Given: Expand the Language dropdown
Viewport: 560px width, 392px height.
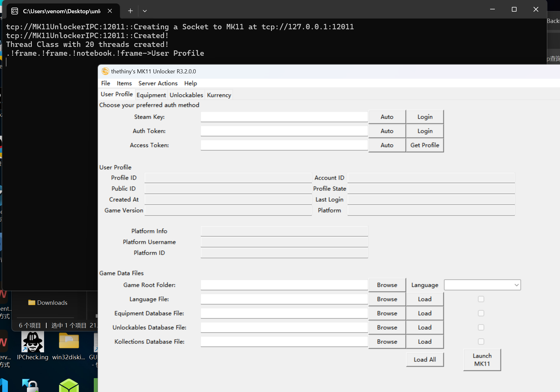Looking at the screenshot, I should [516, 285].
